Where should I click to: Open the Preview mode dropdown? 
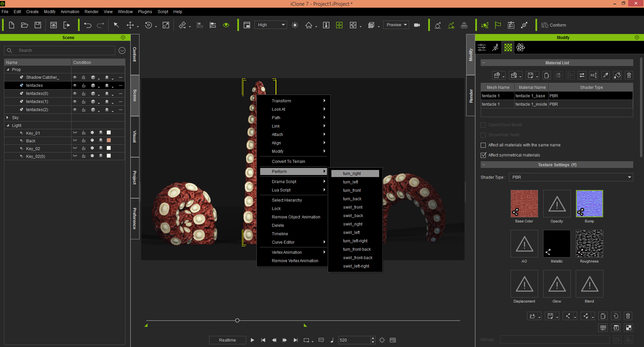point(396,25)
